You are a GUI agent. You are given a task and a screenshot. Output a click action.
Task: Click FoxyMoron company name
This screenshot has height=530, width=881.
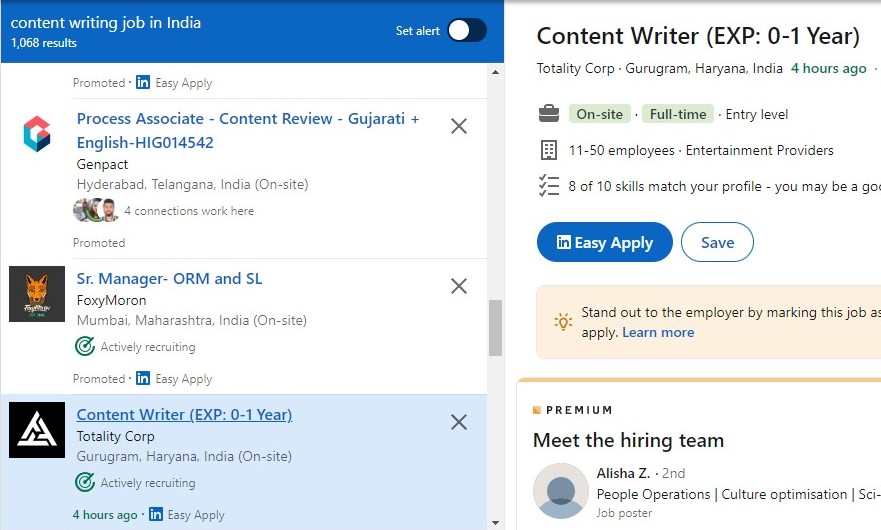(111, 300)
